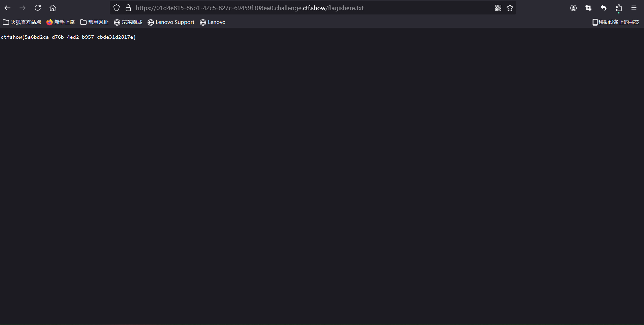Image resolution: width=644 pixels, height=325 pixels.
Task: Open the browser home page
Action: (53, 8)
